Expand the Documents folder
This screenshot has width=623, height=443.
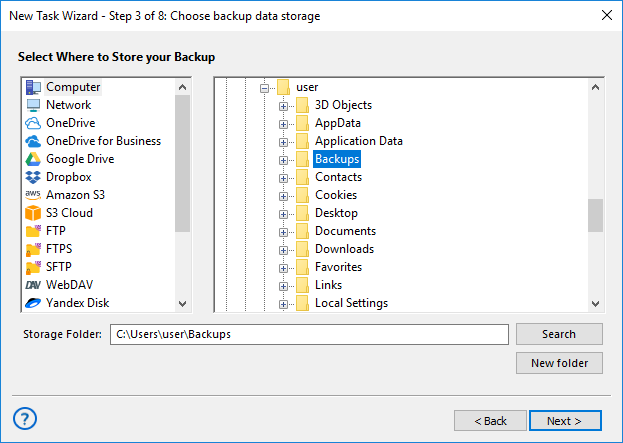pyautogui.click(x=283, y=232)
